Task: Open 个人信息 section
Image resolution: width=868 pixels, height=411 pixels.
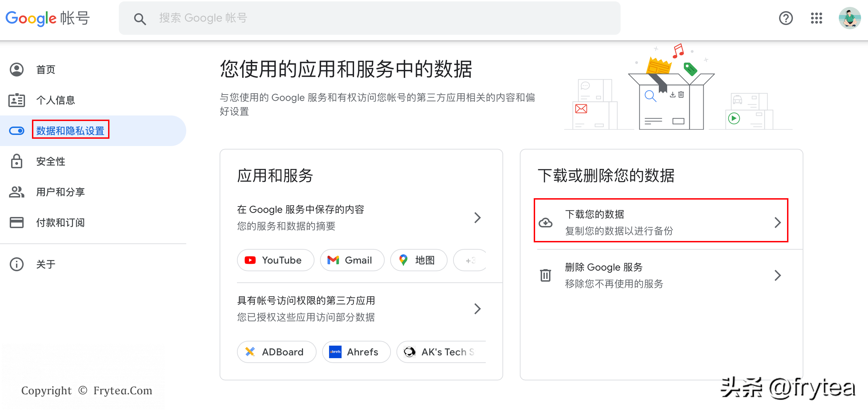Action: click(x=56, y=100)
